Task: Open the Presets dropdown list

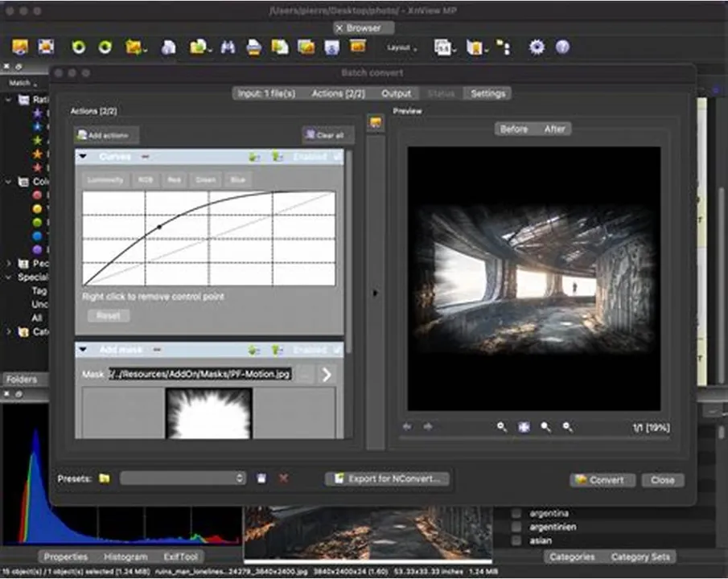Action: pos(183,478)
